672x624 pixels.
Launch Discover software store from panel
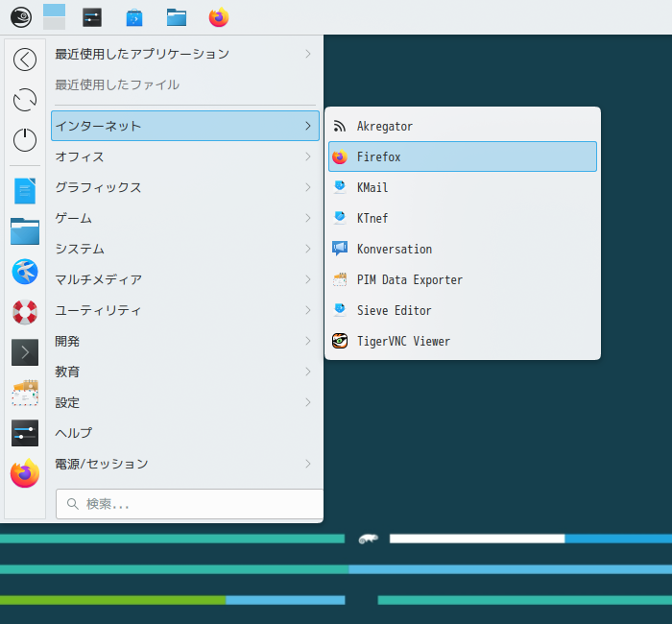pyautogui.click(x=134, y=17)
